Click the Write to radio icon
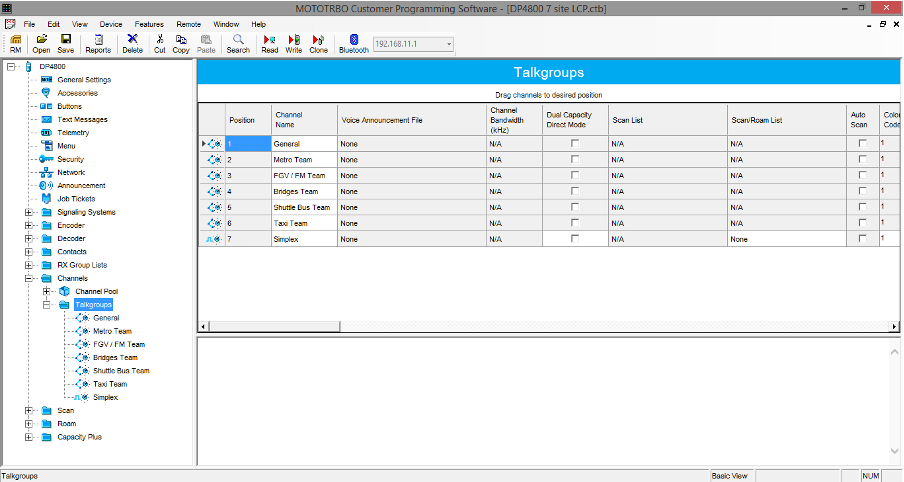 [x=293, y=40]
